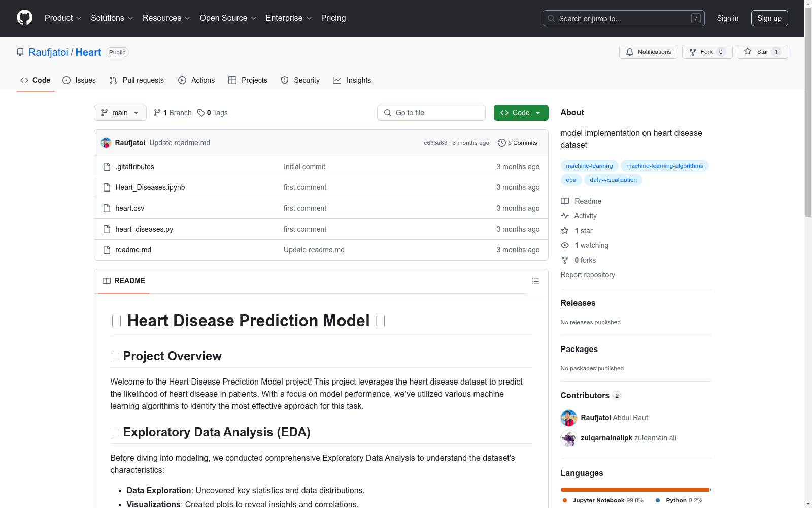Open the machine-learning topic tag
This screenshot has height=508, width=812.
[589, 166]
